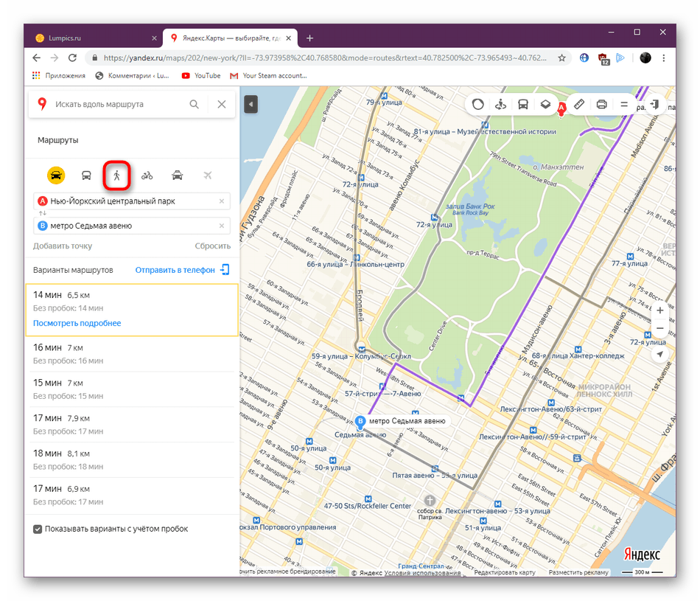
Task: Select the 17 мин 7,9 км route
Action: pos(132,424)
